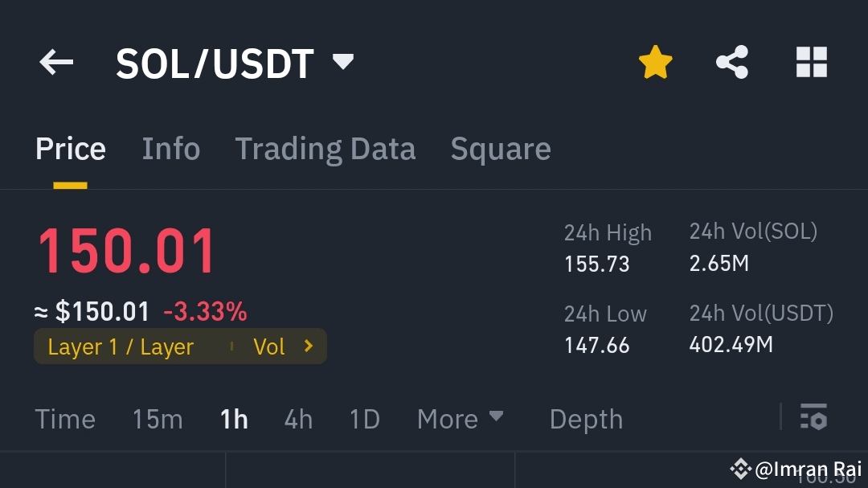This screenshot has height=488, width=868.
Task: Open chart settings icon beside Depth
Action: click(x=814, y=418)
